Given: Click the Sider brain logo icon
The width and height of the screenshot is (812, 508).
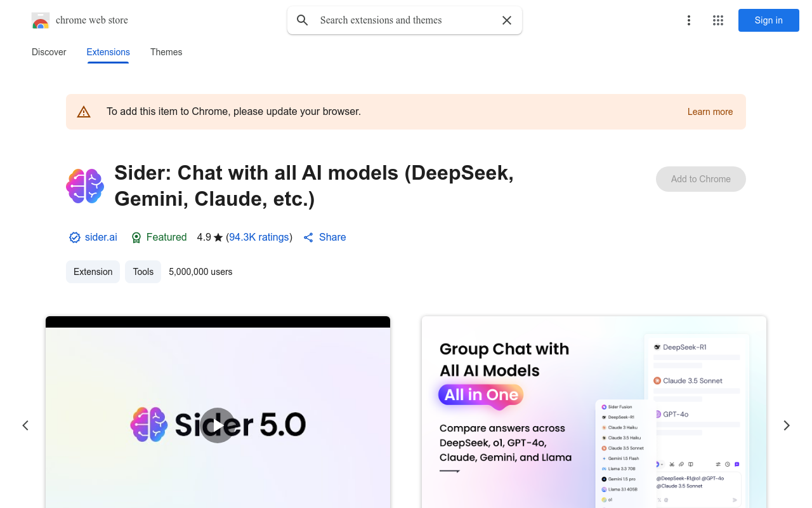Looking at the screenshot, I should 85,186.
